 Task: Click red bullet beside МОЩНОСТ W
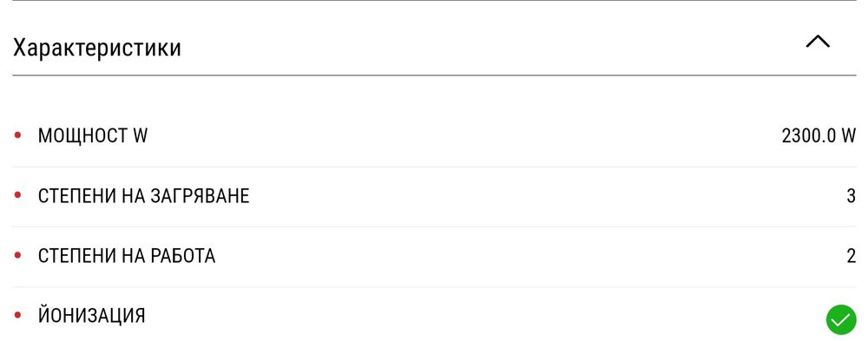click(x=17, y=135)
